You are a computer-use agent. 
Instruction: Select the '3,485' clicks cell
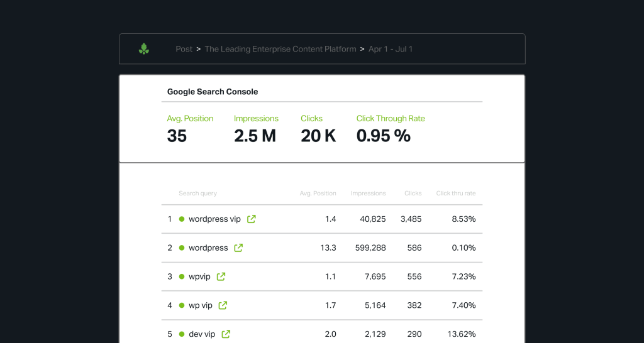coord(411,219)
